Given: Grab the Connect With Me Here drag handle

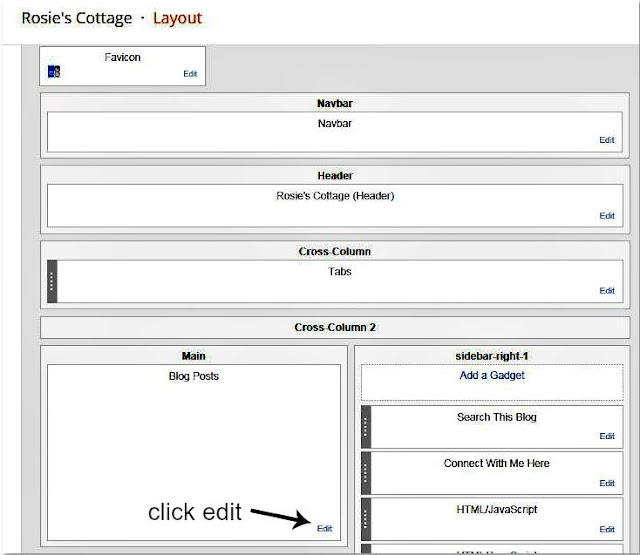Looking at the screenshot, I should pos(366,473).
